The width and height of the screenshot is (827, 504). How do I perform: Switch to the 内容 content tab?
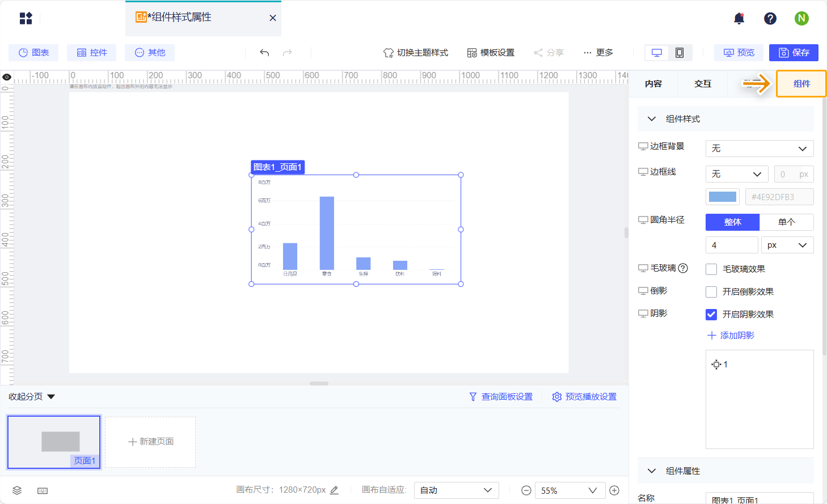pyautogui.click(x=653, y=83)
